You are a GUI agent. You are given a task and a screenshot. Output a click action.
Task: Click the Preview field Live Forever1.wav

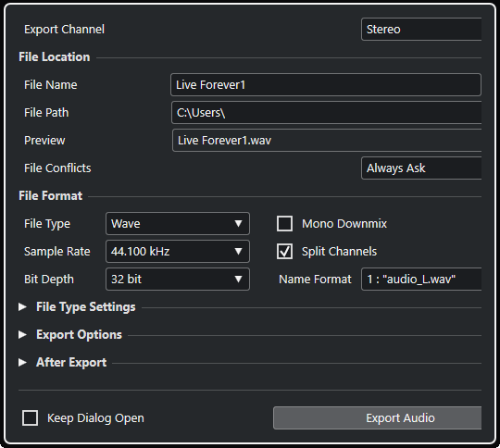(327, 141)
